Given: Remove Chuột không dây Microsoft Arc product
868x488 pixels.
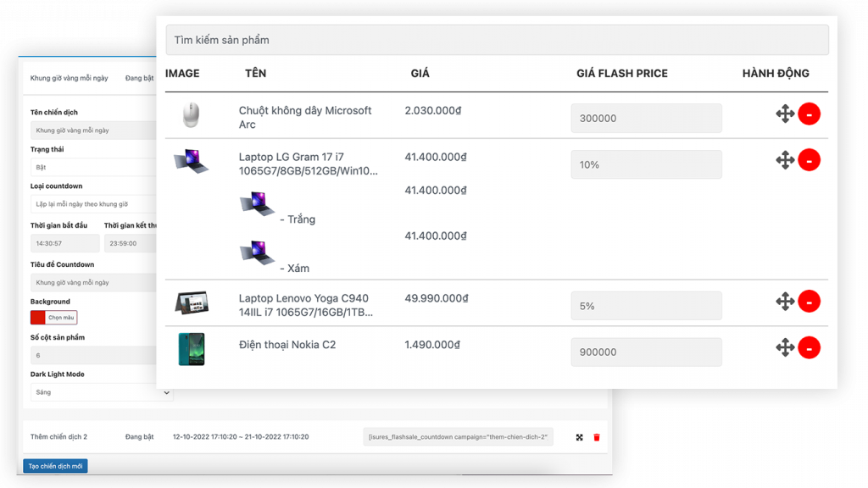Looking at the screenshot, I should point(809,114).
